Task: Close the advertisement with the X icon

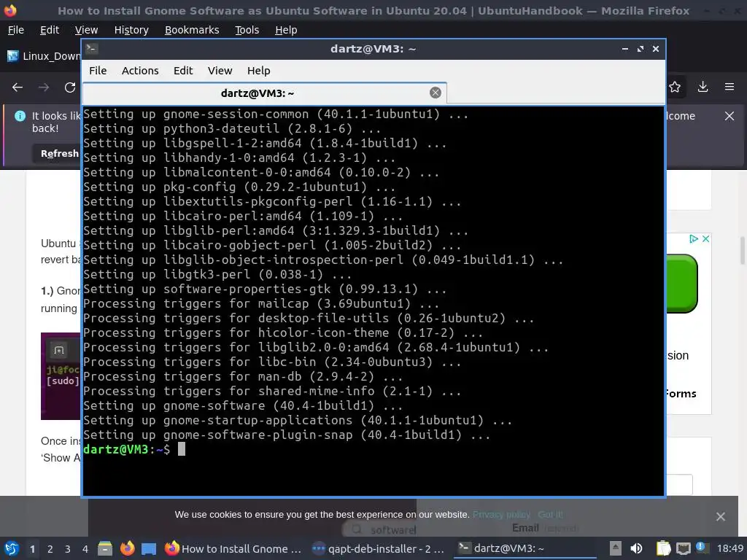Action: [706, 238]
